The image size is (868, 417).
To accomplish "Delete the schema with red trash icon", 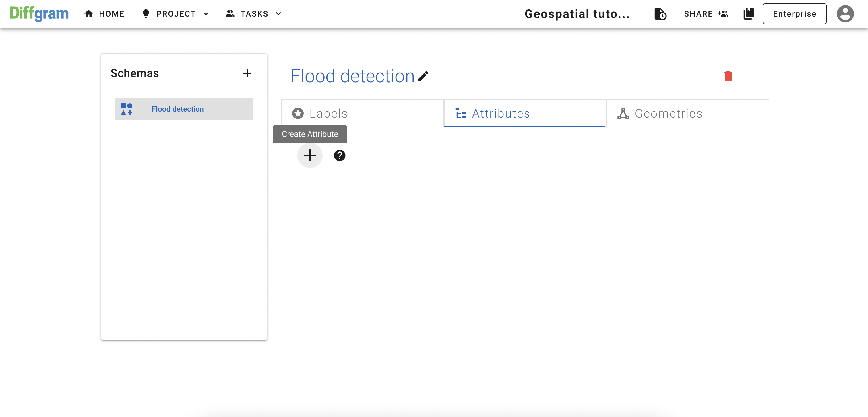I will click(728, 76).
